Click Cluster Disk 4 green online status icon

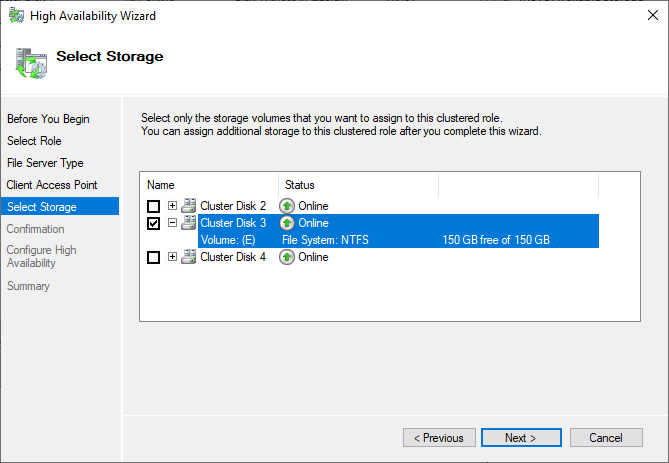(287, 257)
